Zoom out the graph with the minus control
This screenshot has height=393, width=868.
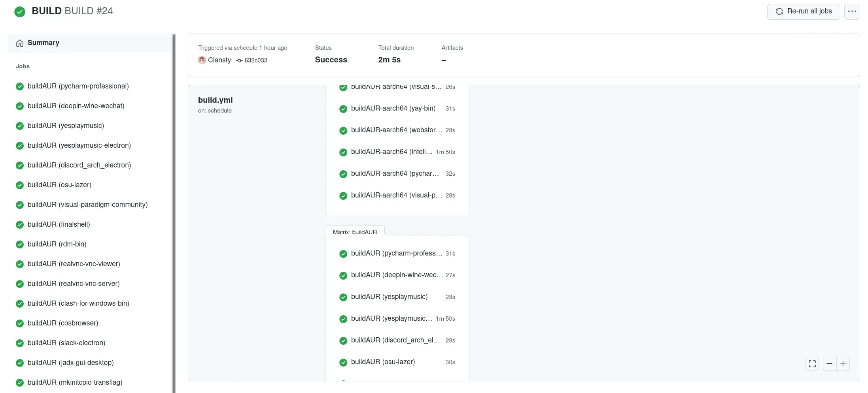(x=830, y=364)
